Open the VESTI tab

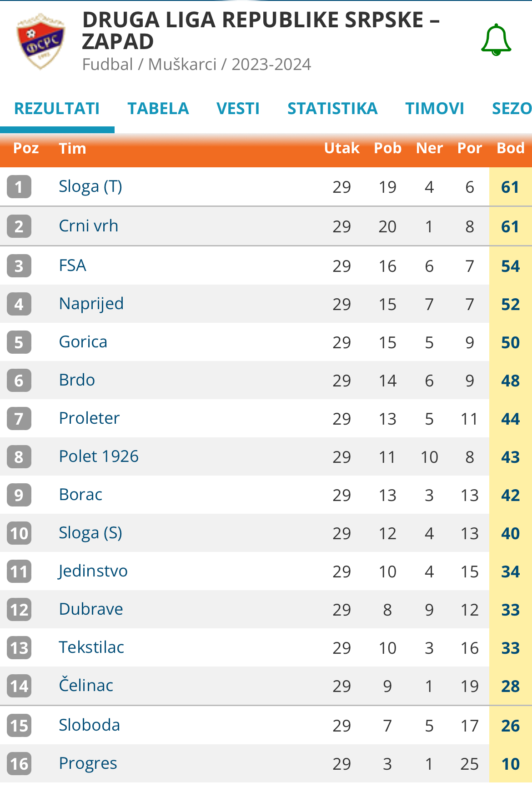[x=238, y=109]
